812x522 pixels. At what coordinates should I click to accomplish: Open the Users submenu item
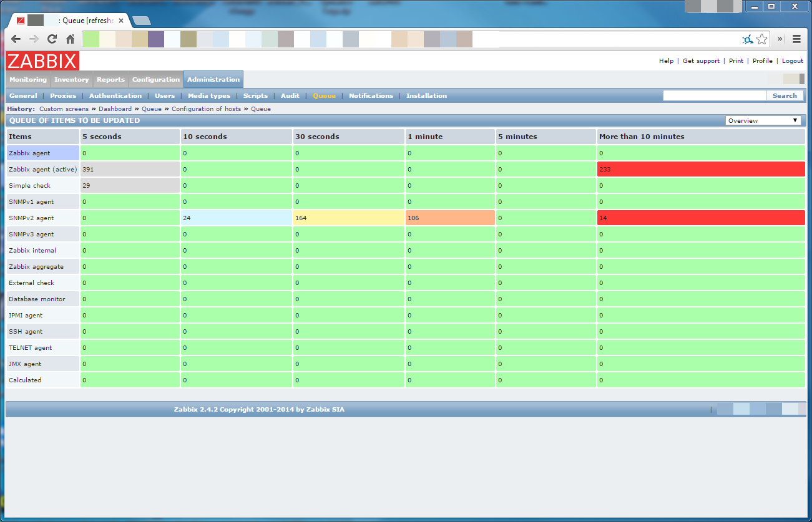coord(165,96)
